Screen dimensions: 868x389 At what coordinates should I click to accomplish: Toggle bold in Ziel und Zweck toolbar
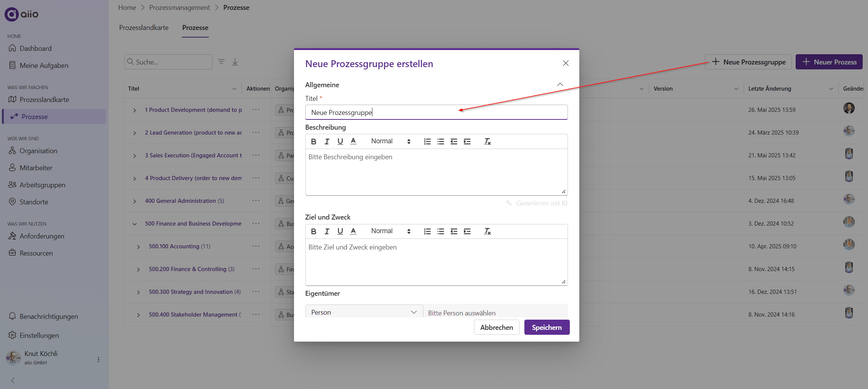[x=314, y=231]
